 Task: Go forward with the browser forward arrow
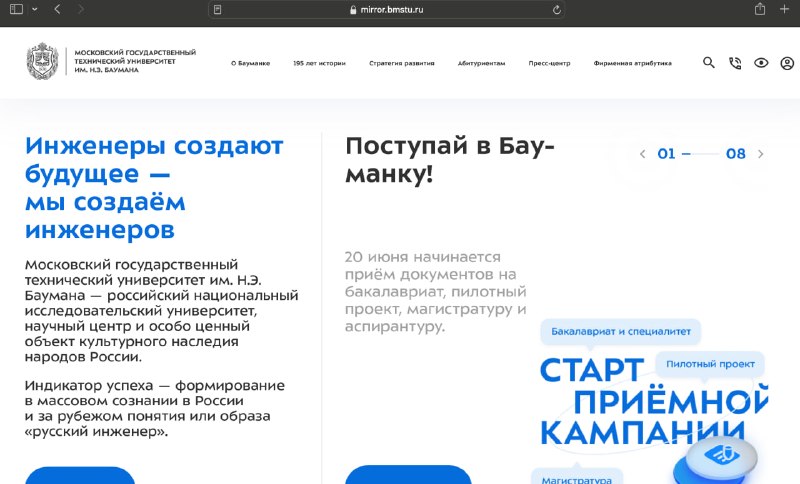pos(81,9)
